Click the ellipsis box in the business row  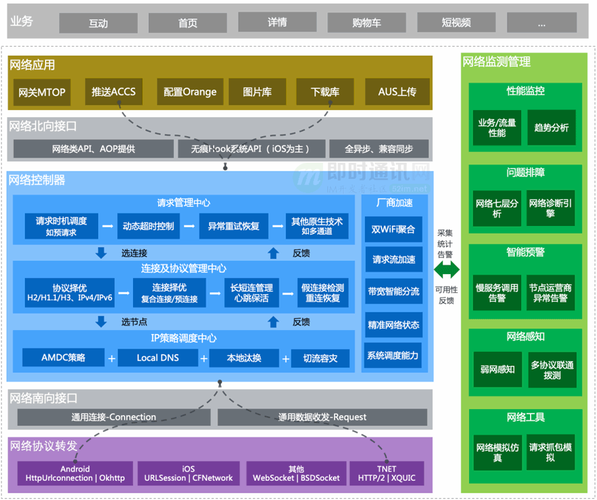[542, 23]
